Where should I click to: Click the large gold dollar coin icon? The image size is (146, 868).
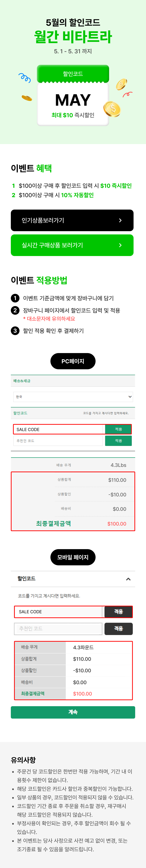pyautogui.click(x=112, y=109)
